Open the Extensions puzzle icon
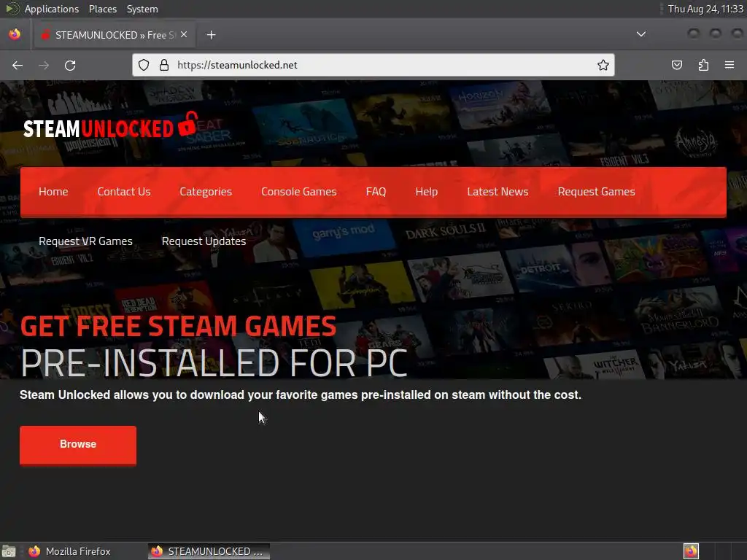 (703, 65)
